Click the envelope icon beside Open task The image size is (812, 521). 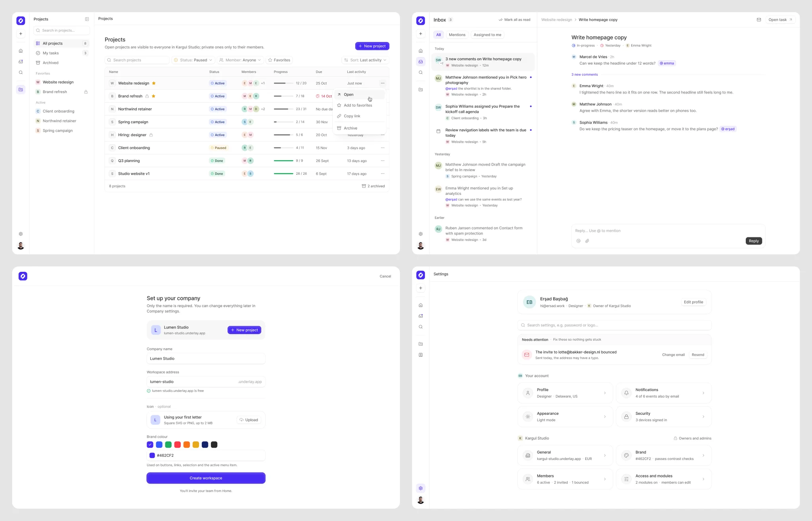click(x=759, y=20)
